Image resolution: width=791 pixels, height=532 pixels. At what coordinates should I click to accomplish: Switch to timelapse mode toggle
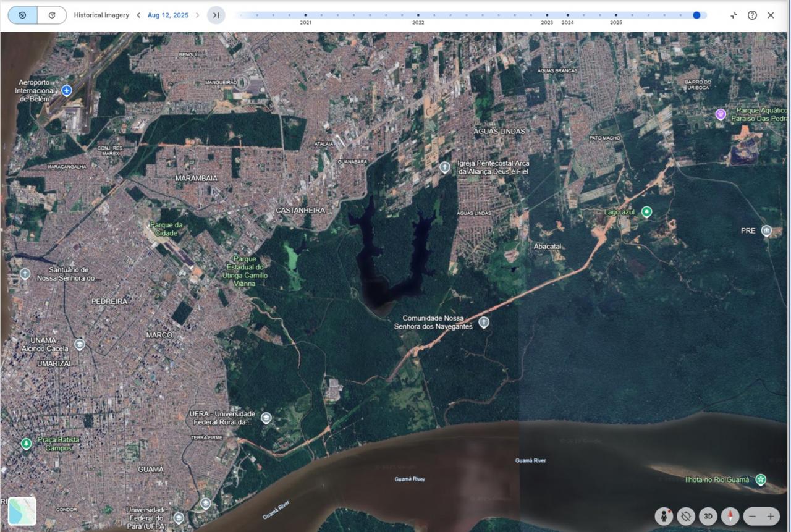click(52, 15)
